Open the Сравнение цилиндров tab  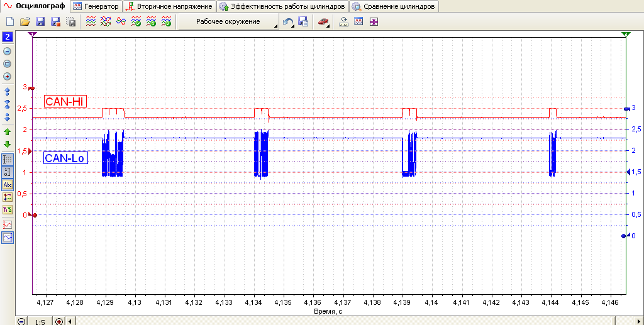[394, 6]
